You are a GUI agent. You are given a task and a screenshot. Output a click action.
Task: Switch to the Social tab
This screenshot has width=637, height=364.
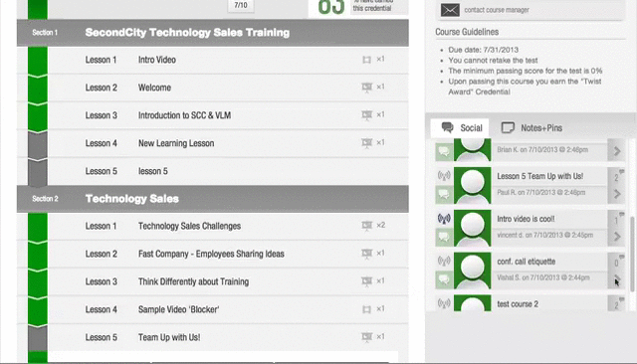(460, 128)
